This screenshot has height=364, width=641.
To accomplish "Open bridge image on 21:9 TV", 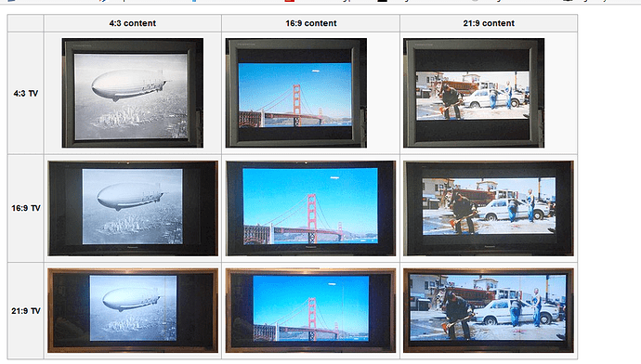I will pyautogui.click(x=310, y=310).
